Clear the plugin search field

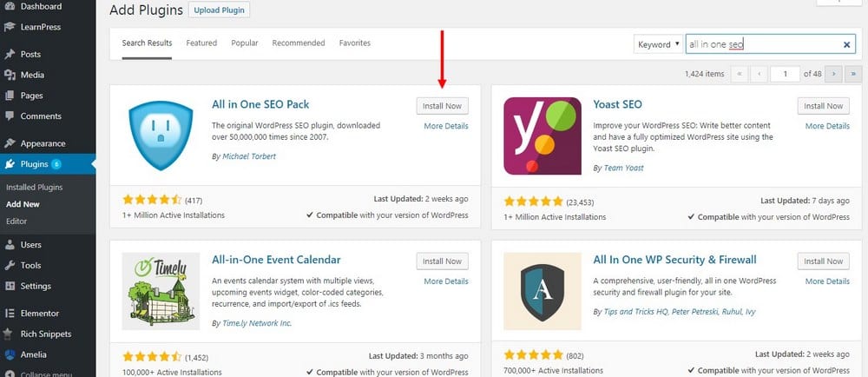click(846, 45)
